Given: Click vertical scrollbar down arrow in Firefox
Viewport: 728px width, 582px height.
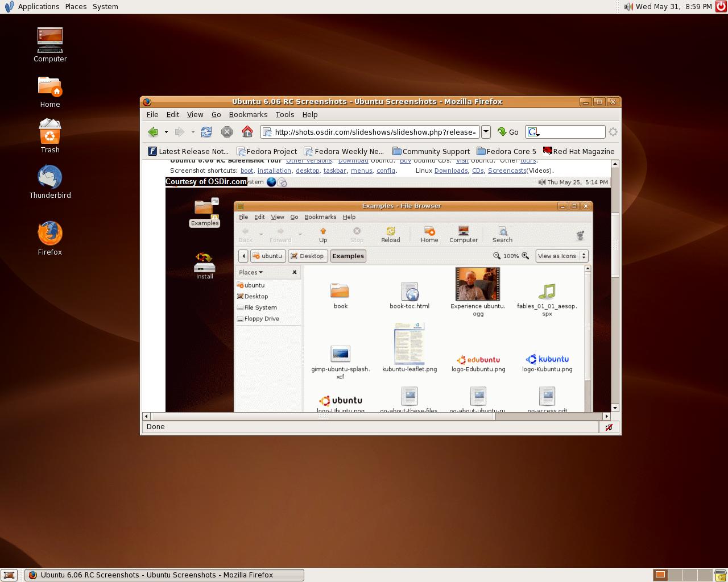Looking at the screenshot, I should [x=615, y=408].
